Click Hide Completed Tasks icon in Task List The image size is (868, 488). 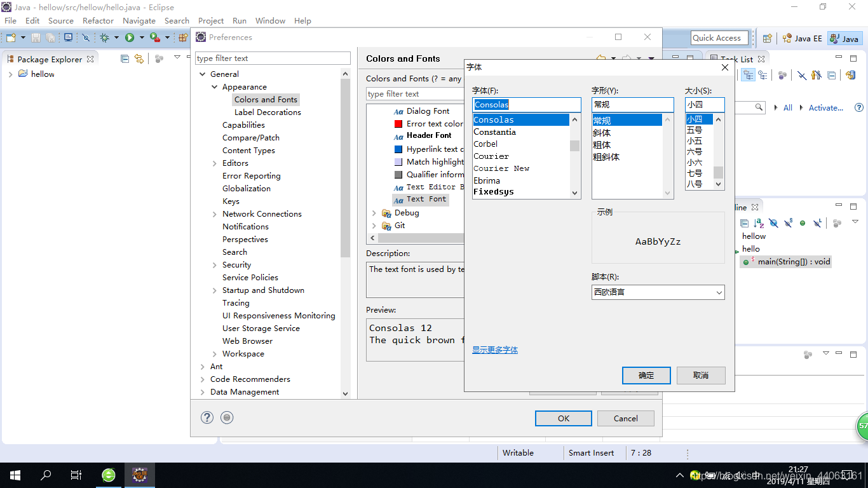[802, 75]
